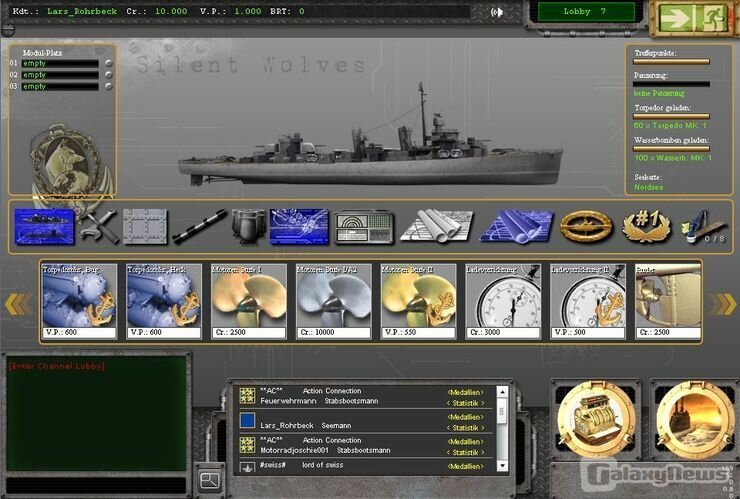Viewport: 740px width, 499px height.
Task: Open the torpedo weapons category
Action: pos(198,226)
